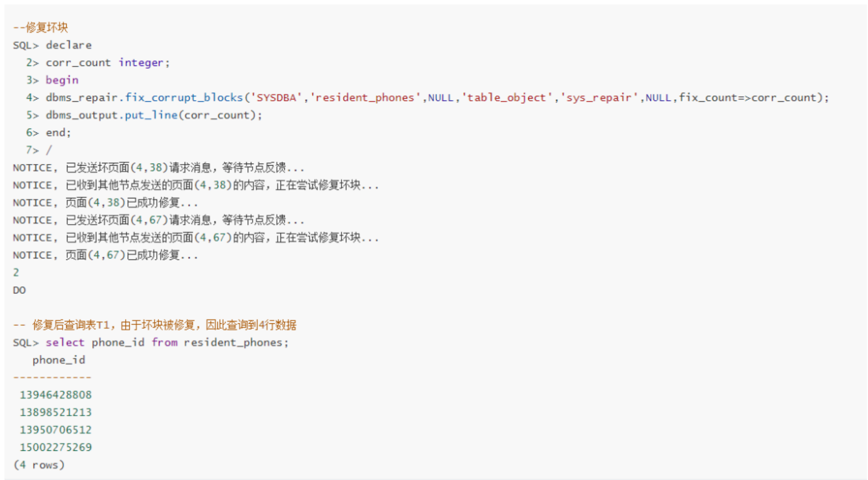Click the 'declare' keyword
Viewport: 868px width, 480px height.
click(x=69, y=45)
